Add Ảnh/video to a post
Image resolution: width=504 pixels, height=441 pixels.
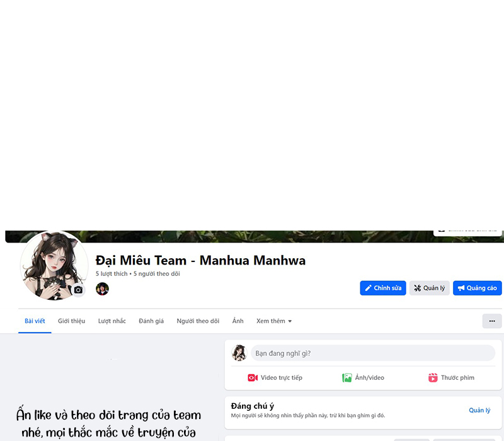click(x=363, y=377)
